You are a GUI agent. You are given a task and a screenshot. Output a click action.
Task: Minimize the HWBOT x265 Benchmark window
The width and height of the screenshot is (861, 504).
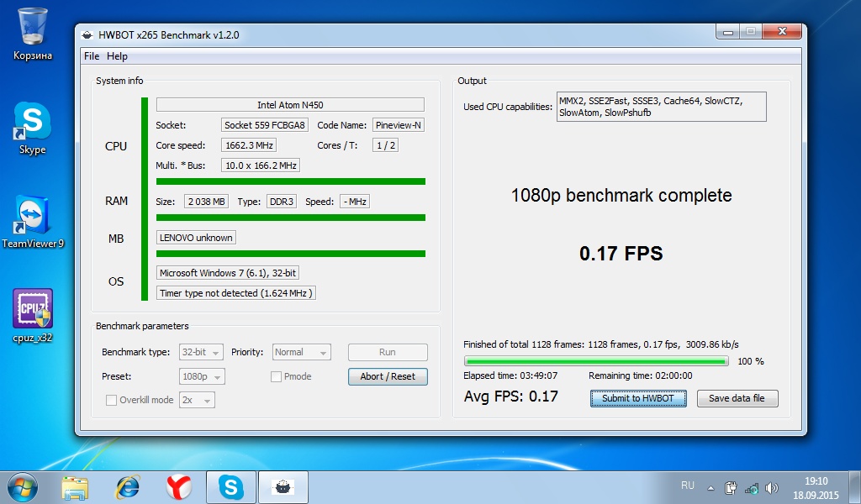(728, 32)
